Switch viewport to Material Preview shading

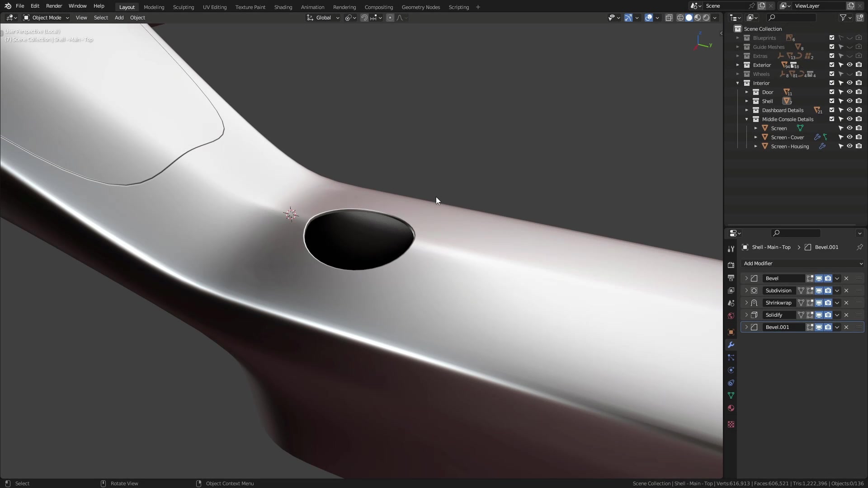pos(698,18)
